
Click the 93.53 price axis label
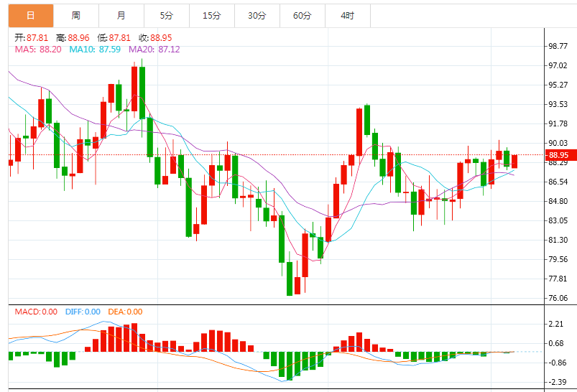click(558, 104)
